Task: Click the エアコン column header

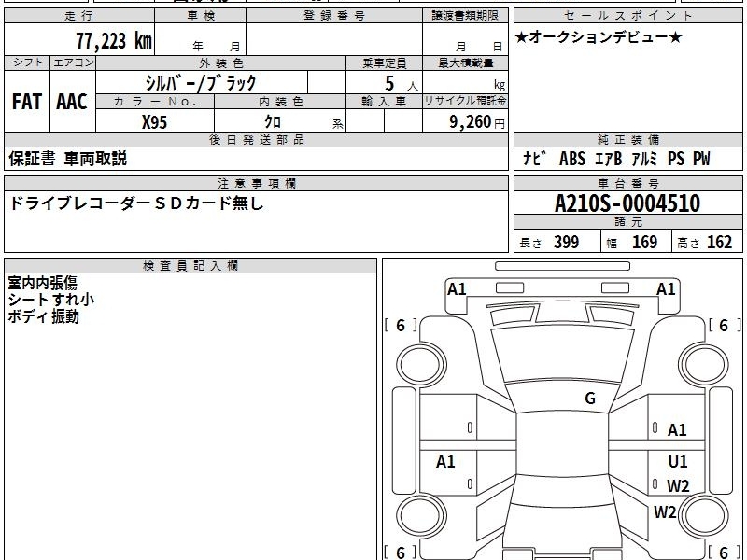Action: click(x=73, y=63)
